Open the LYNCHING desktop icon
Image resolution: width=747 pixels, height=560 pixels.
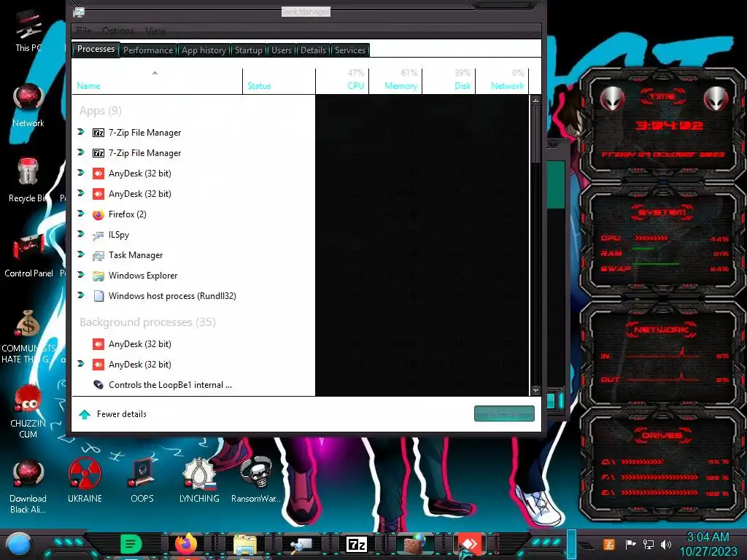tap(199, 481)
